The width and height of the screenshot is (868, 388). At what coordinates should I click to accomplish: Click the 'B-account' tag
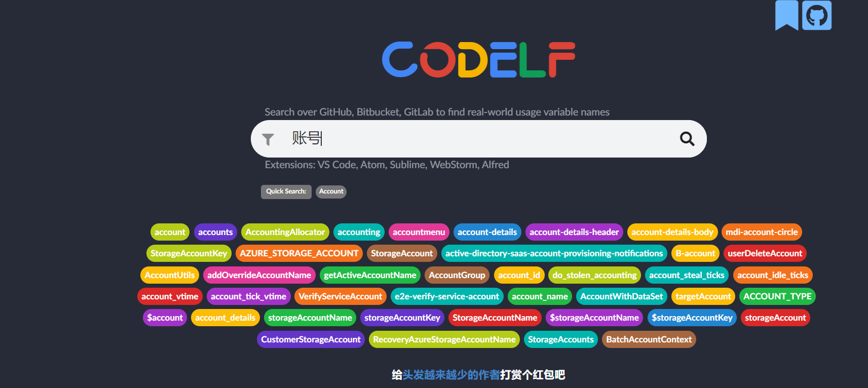695,253
